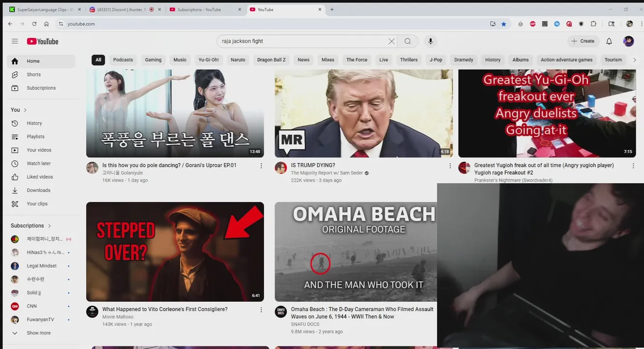Open the black shield extension icon
This screenshot has width=644, height=349.
pyautogui.click(x=581, y=24)
